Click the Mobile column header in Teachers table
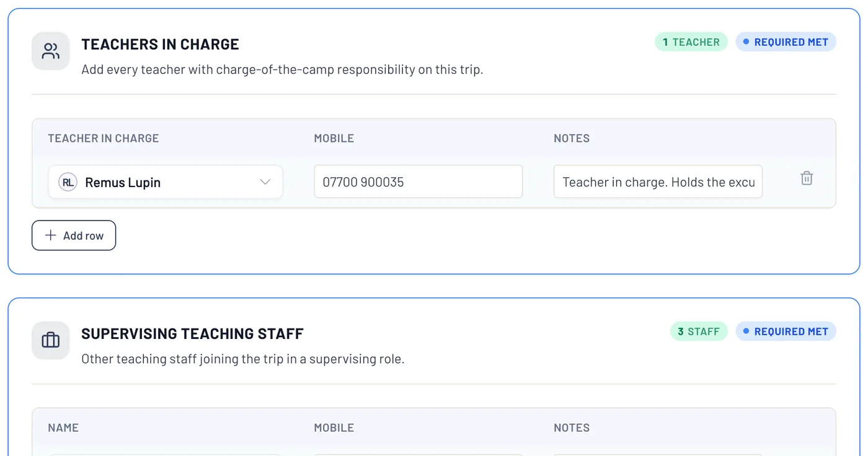The height and width of the screenshot is (456, 868). [x=334, y=138]
